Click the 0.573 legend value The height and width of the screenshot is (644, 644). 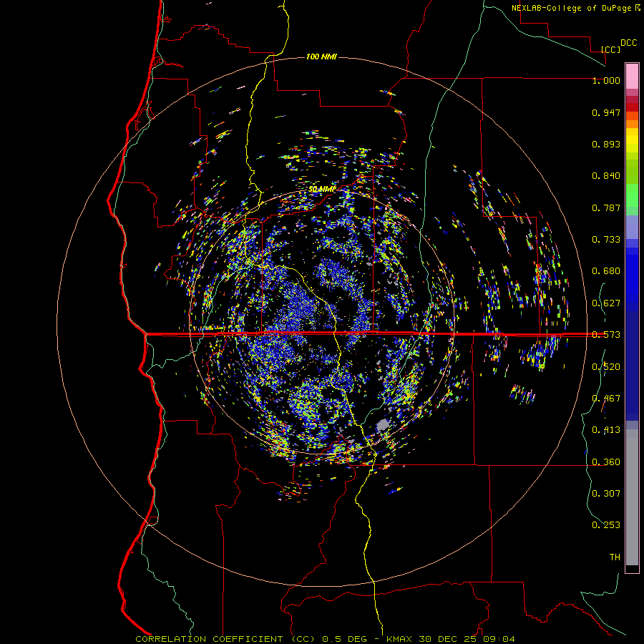[x=606, y=335]
